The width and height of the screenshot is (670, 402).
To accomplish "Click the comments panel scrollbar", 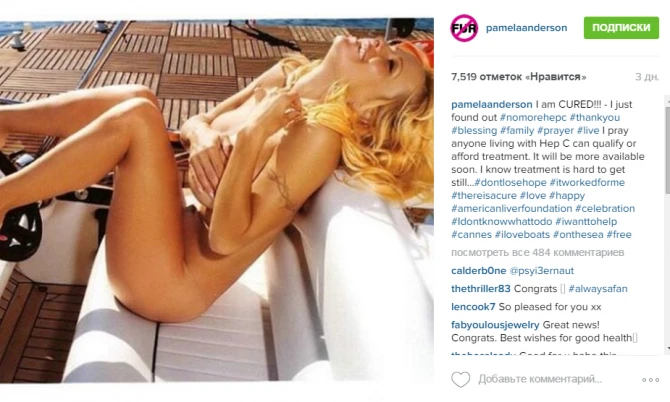I will pos(667,224).
